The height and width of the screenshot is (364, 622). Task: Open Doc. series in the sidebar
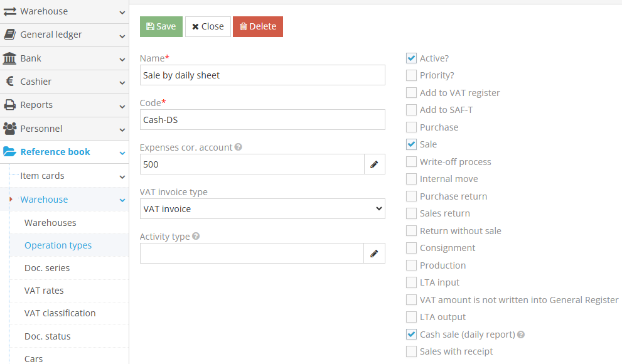click(x=47, y=268)
